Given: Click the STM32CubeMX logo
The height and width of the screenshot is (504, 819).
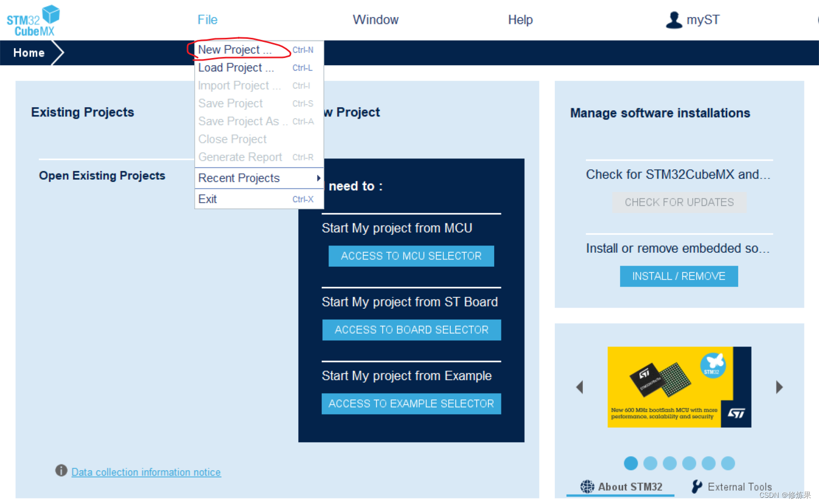Looking at the screenshot, I should point(33,21).
